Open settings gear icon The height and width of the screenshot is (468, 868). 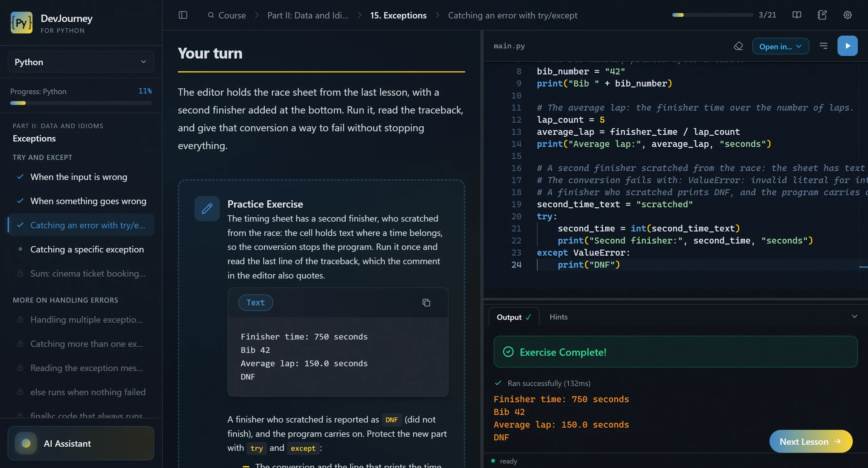(x=847, y=15)
